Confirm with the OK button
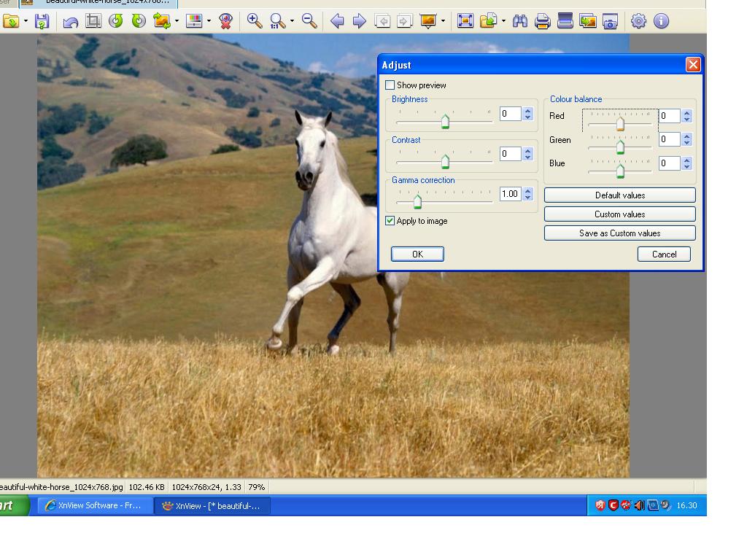 point(417,254)
